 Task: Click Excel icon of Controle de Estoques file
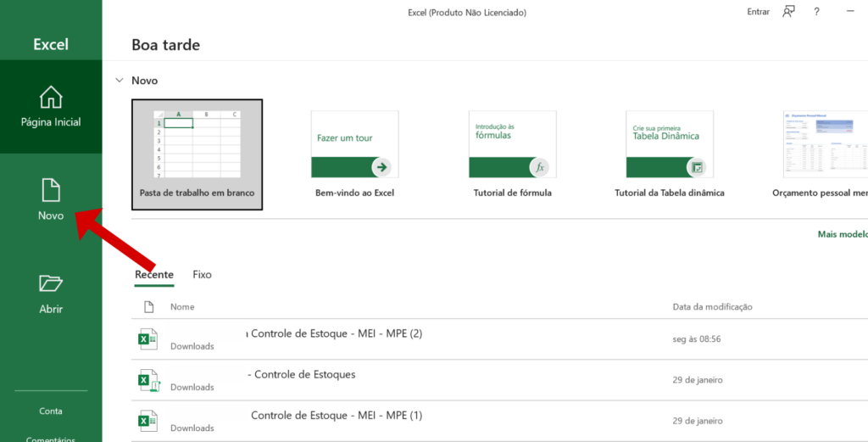pyautogui.click(x=147, y=381)
